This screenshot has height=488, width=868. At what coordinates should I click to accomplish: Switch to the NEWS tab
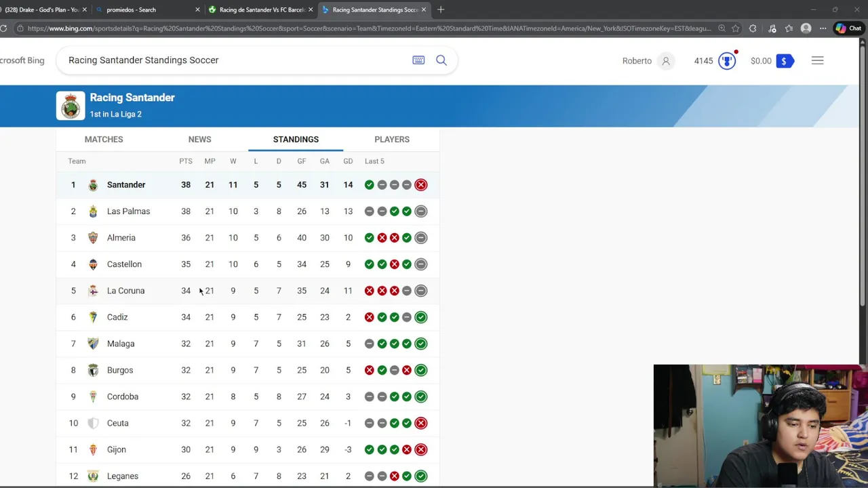(199, 139)
